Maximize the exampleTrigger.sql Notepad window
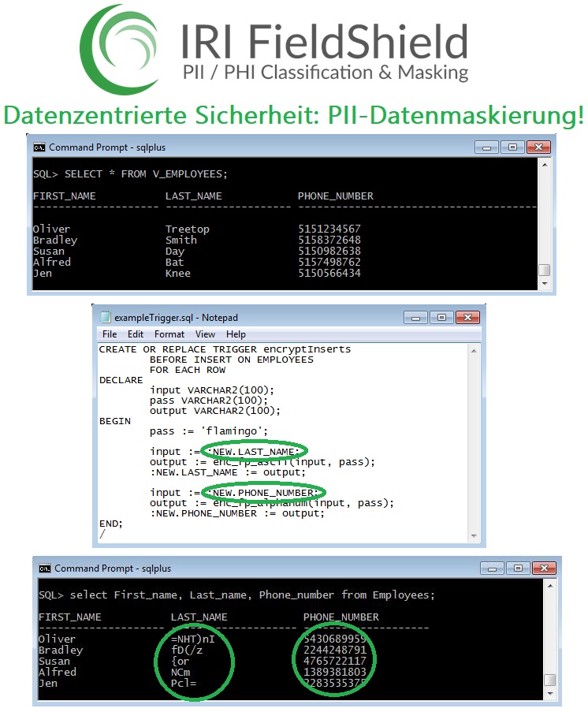This screenshot has height=712, width=588. (442, 318)
